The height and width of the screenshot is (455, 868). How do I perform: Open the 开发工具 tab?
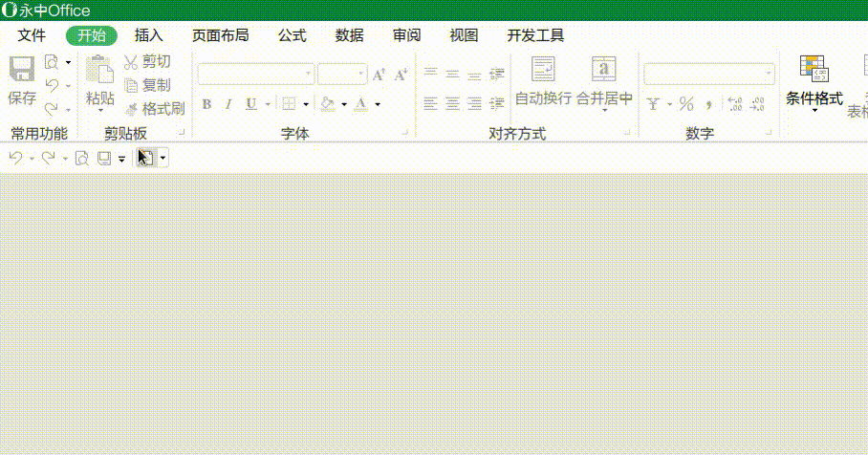pyautogui.click(x=535, y=35)
